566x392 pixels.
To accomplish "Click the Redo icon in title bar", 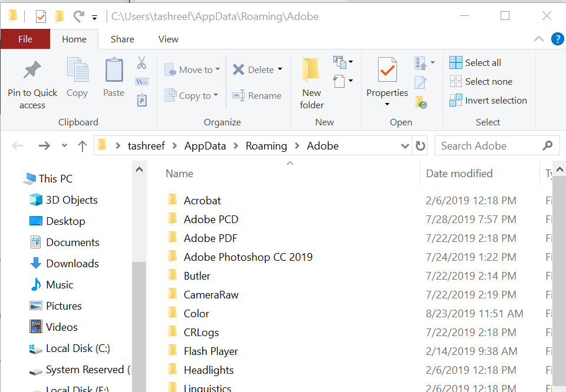I will 79,16.
